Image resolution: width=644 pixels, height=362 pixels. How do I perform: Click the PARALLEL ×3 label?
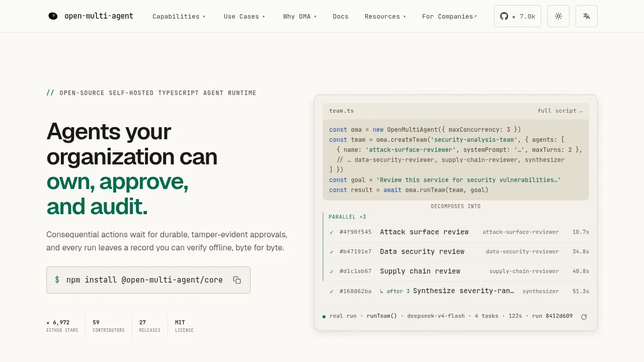click(x=347, y=217)
